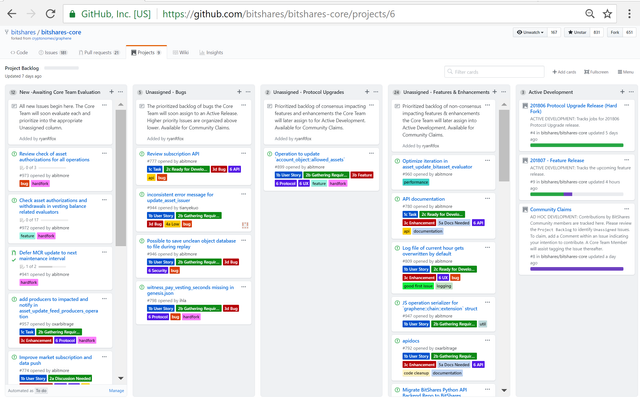Open the ellipsis menu of Unassigned - Protocol Upgrades column

[376, 92]
